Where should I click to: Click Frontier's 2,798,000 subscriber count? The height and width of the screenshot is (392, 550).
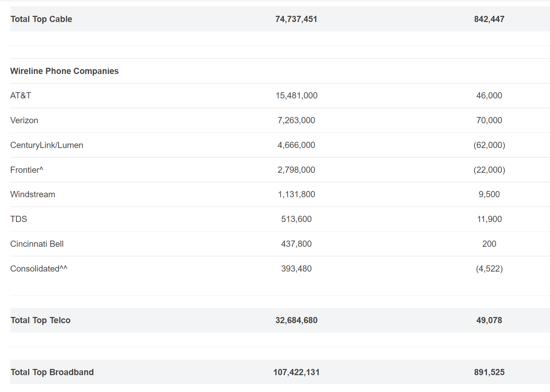click(296, 170)
